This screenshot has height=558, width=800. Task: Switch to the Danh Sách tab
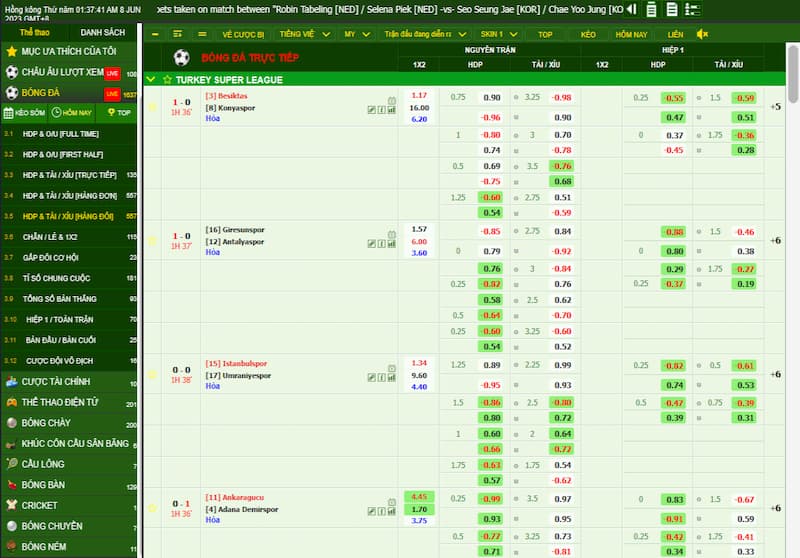102,33
